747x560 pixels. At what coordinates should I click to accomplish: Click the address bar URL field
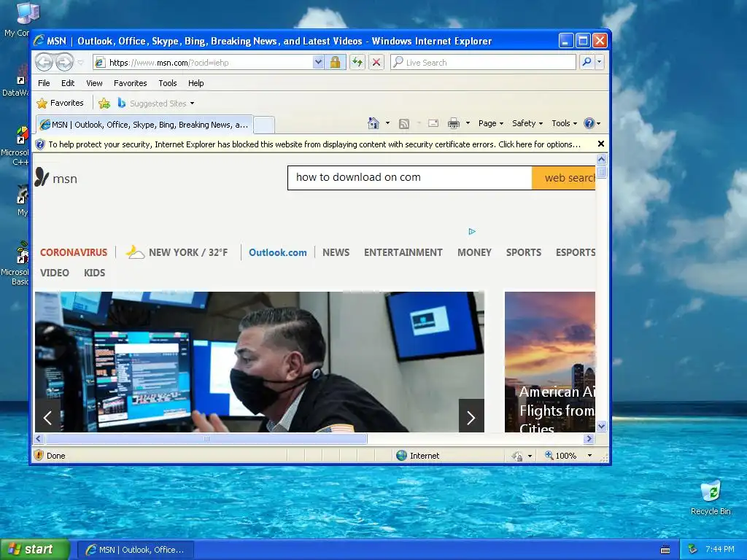tap(204, 63)
